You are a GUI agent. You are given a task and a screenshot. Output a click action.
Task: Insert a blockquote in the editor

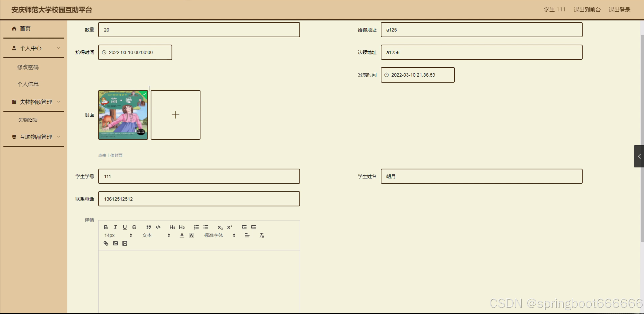pyautogui.click(x=149, y=227)
